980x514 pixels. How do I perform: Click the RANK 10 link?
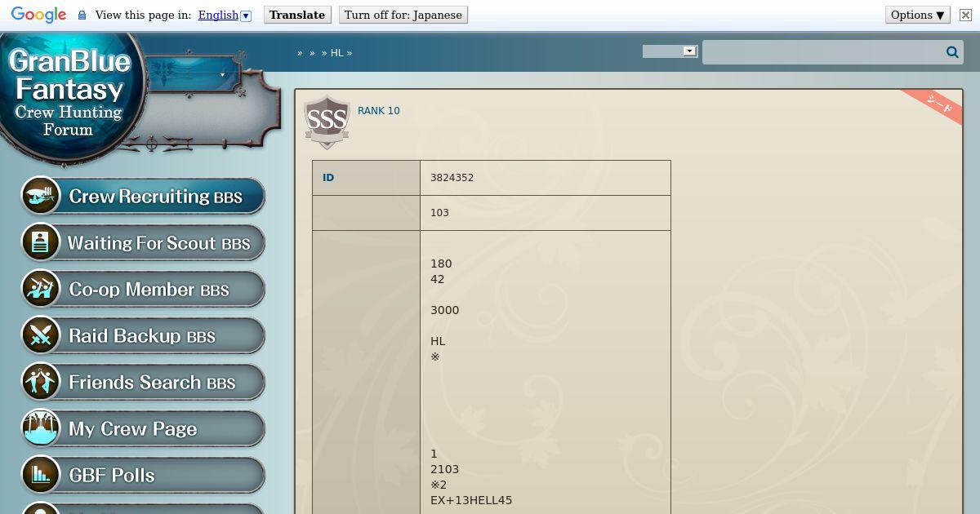pyautogui.click(x=379, y=111)
